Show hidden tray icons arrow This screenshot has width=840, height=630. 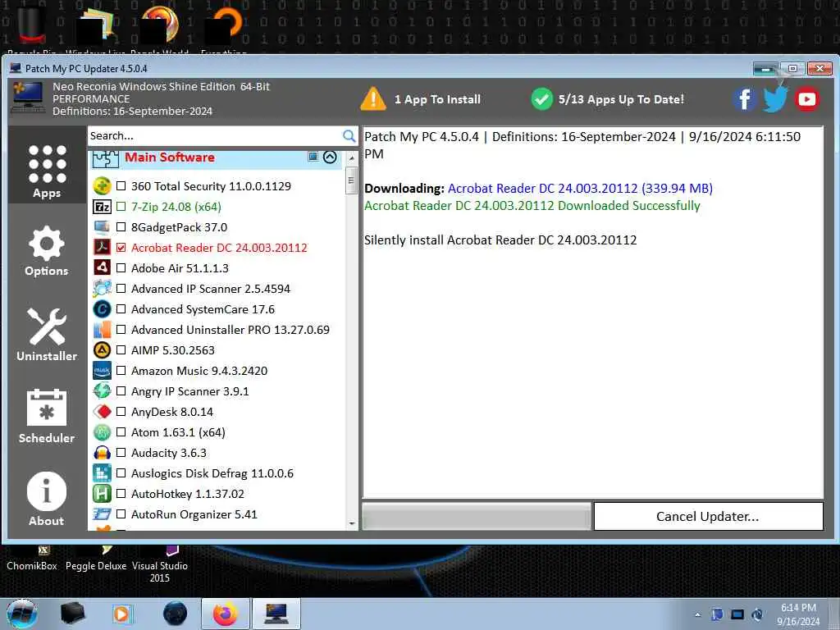coord(697,614)
